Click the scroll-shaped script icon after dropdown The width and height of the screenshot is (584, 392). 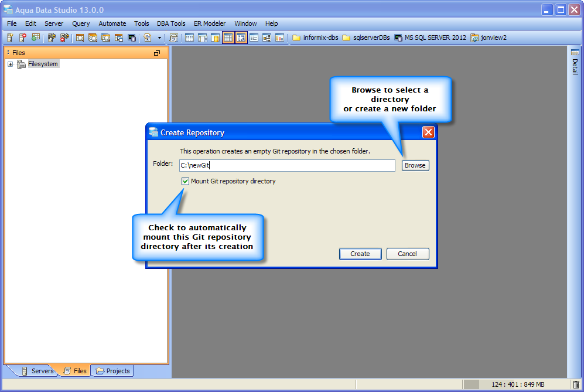173,38
